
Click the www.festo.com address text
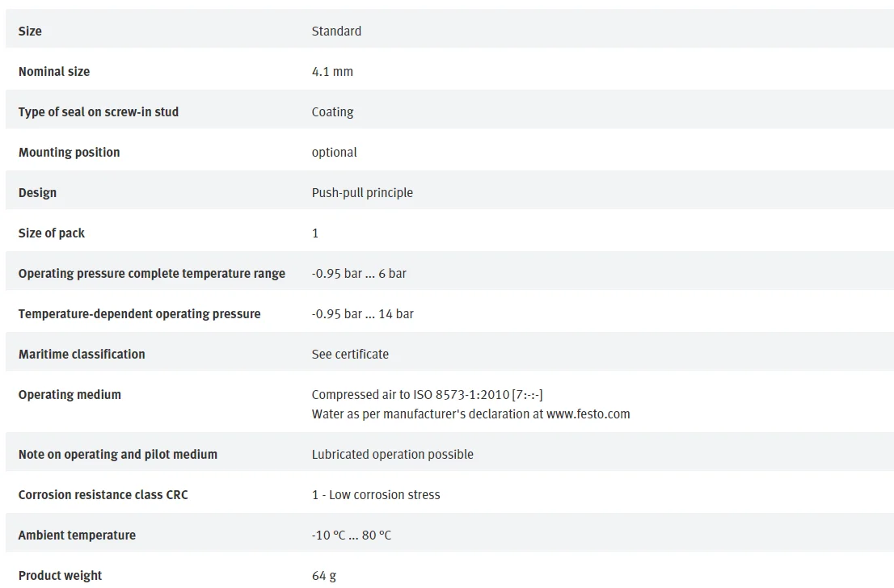(588, 414)
